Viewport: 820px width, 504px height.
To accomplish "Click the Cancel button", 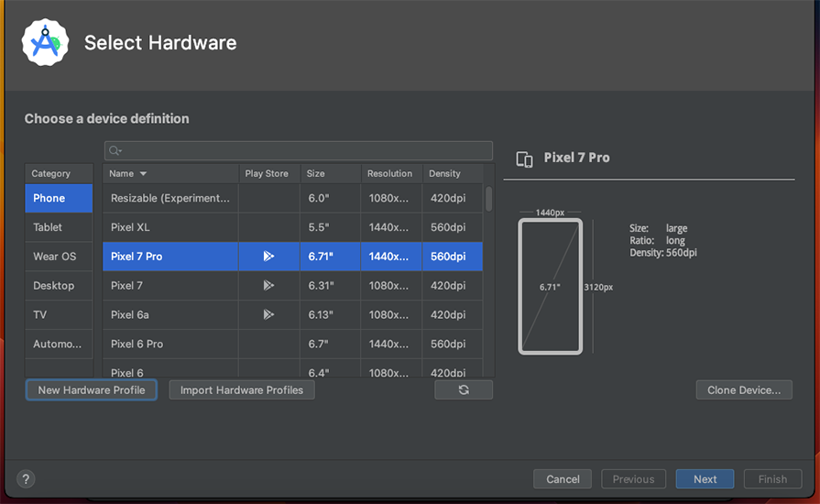I will click(x=563, y=479).
